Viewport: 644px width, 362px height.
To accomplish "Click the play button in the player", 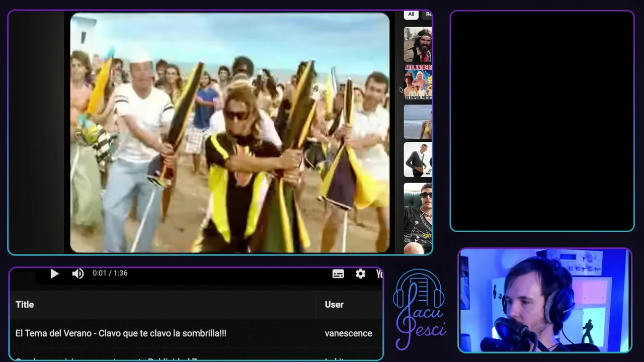I will 54,274.
